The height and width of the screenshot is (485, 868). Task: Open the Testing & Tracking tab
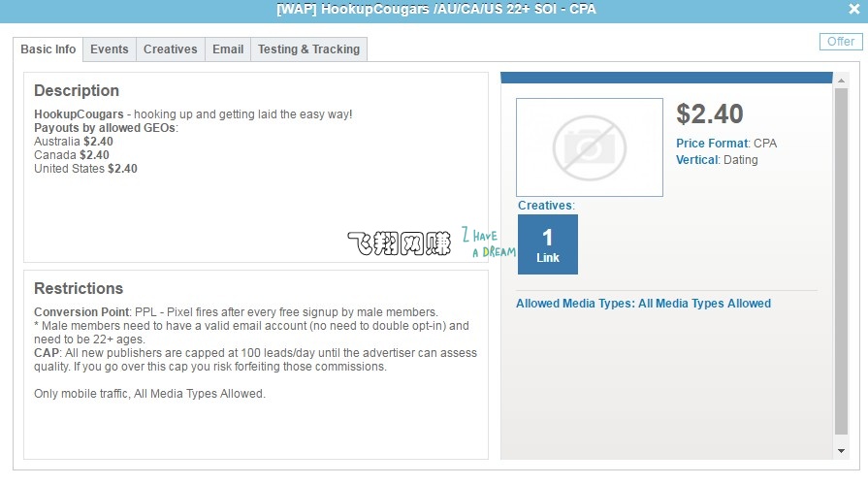[x=308, y=49]
